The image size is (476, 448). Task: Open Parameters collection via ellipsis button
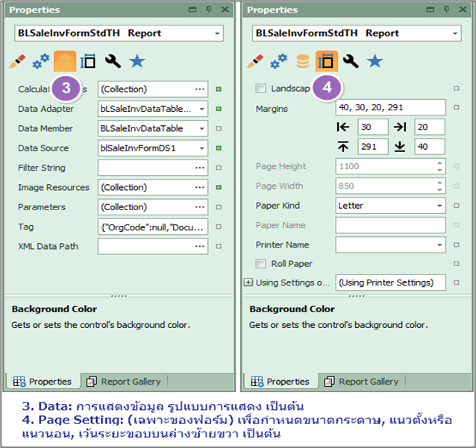point(200,207)
